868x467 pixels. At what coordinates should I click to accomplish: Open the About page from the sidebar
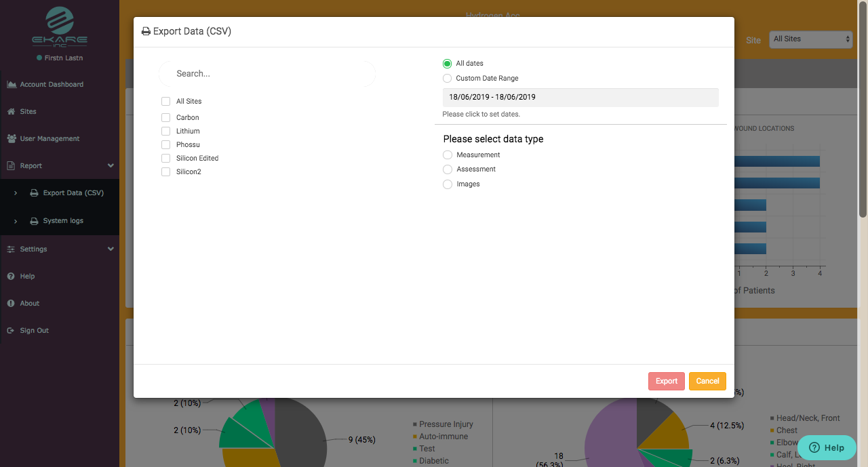[29, 303]
